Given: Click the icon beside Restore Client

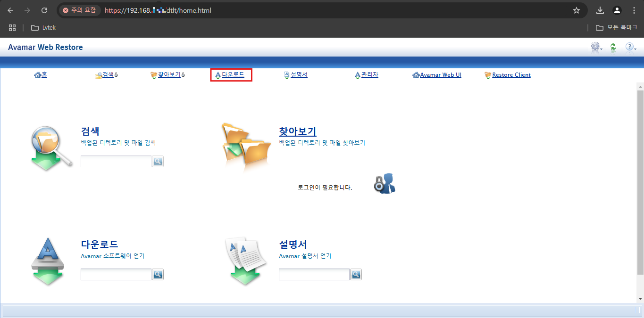Looking at the screenshot, I should tap(488, 75).
